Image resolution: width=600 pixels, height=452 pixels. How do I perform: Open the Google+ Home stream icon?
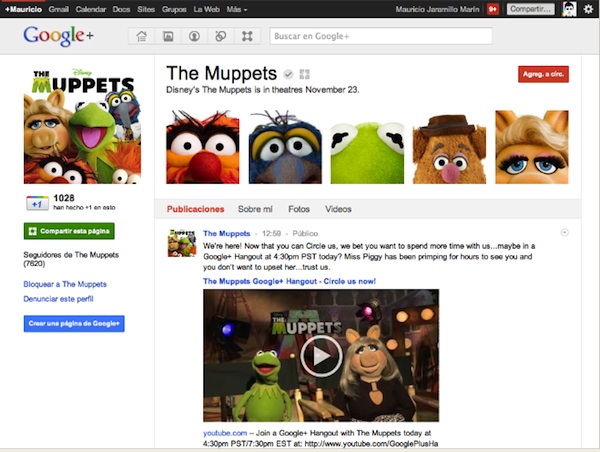pyautogui.click(x=142, y=36)
